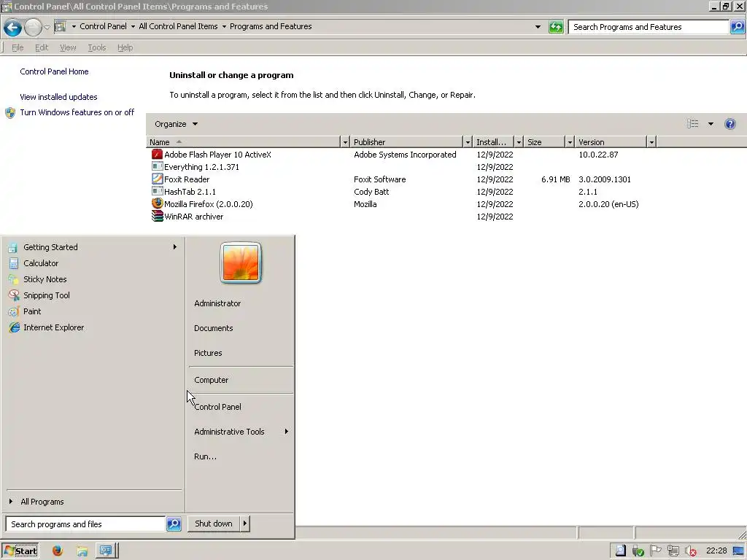
Task: Open Run... from the Start menu
Action: click(241, 456)
